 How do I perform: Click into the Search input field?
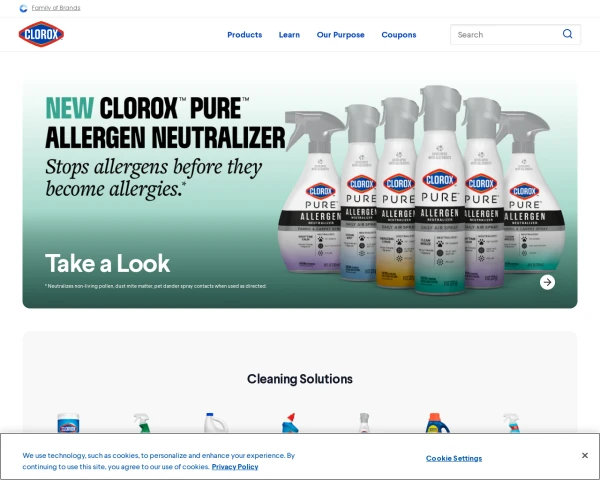pyautogui.click(x=505, y=34)
